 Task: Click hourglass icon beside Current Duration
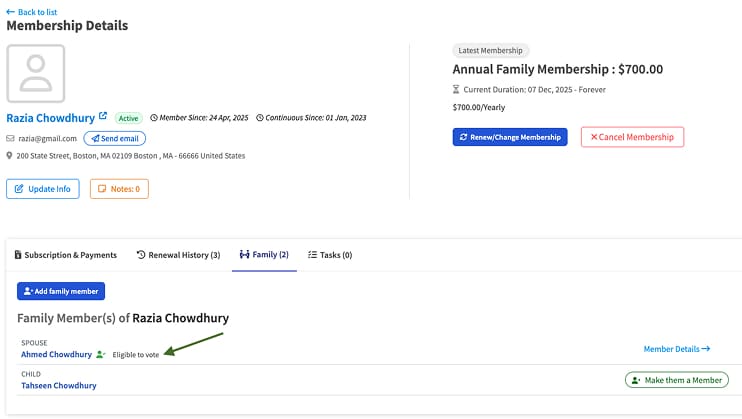[456, 89]
